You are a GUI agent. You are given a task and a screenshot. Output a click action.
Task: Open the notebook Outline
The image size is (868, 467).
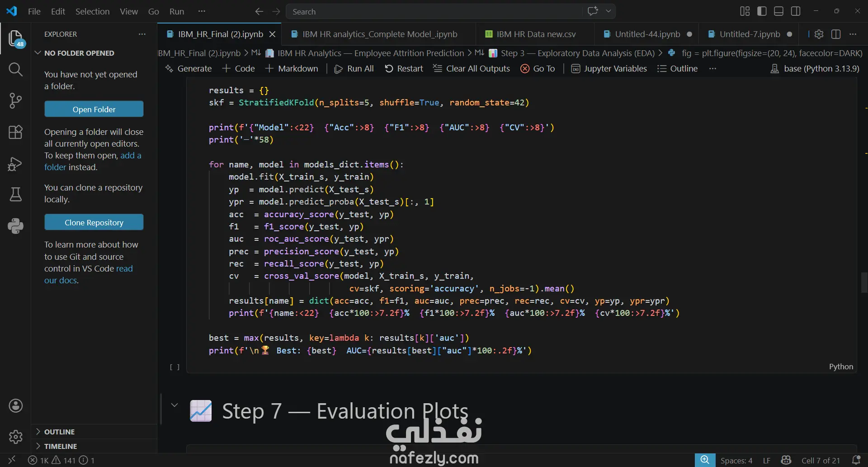coord(677,68)
